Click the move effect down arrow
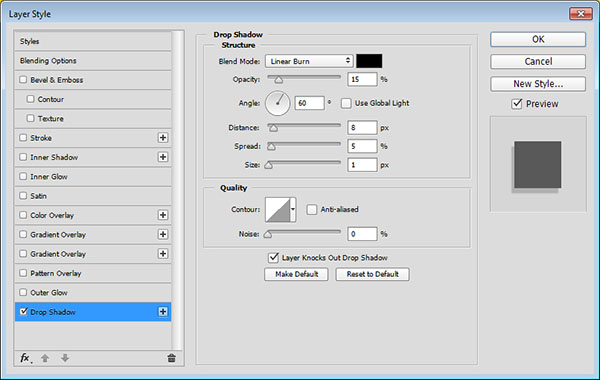The width and height of the screenshot is (600, 380). 65,358
